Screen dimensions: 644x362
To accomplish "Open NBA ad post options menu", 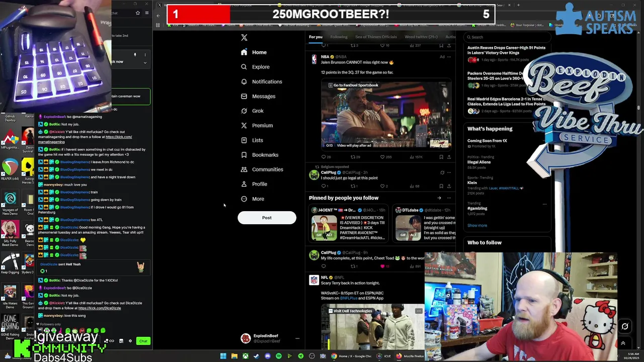I will (449, 57).
